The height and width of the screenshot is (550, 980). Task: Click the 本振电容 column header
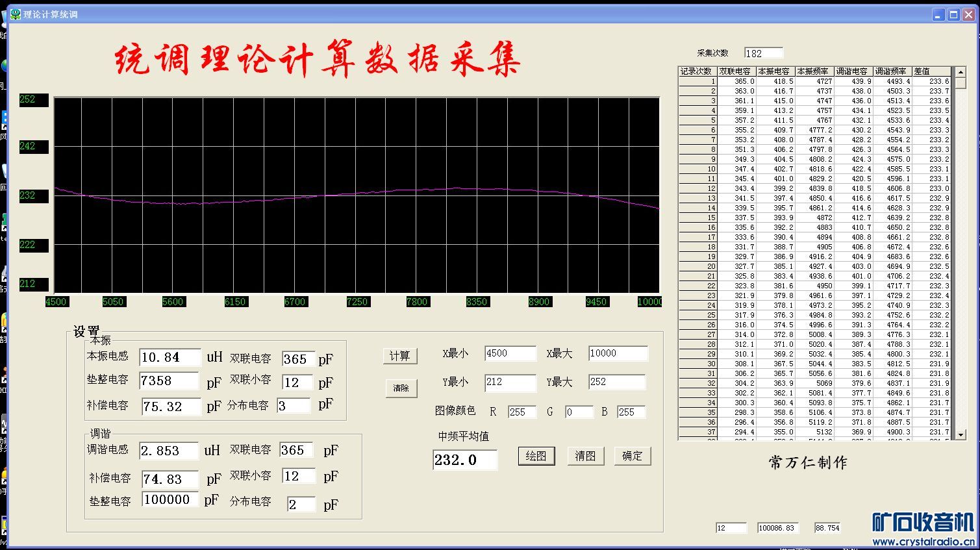coord(775,71)
